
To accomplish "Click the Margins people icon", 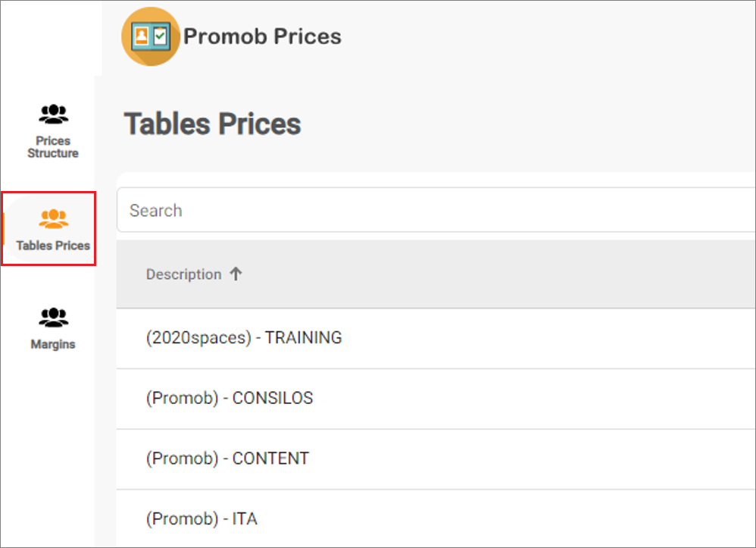I will pyautogui.click(x=53, y=318).
